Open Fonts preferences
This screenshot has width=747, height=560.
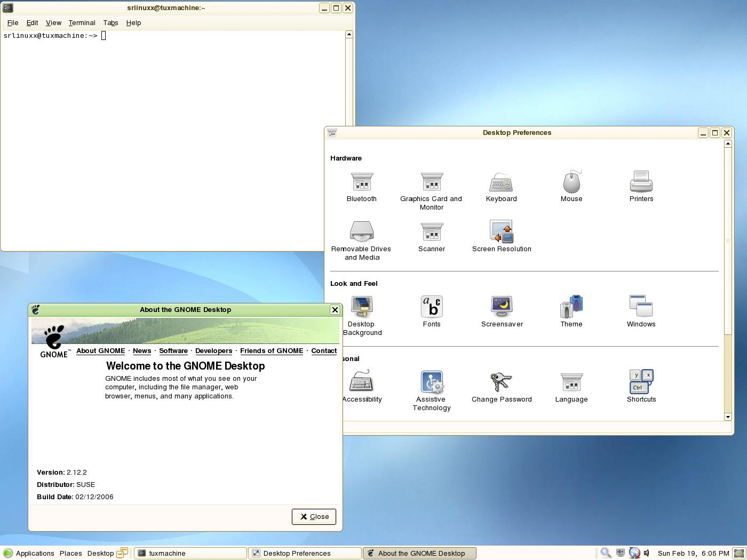431,312
